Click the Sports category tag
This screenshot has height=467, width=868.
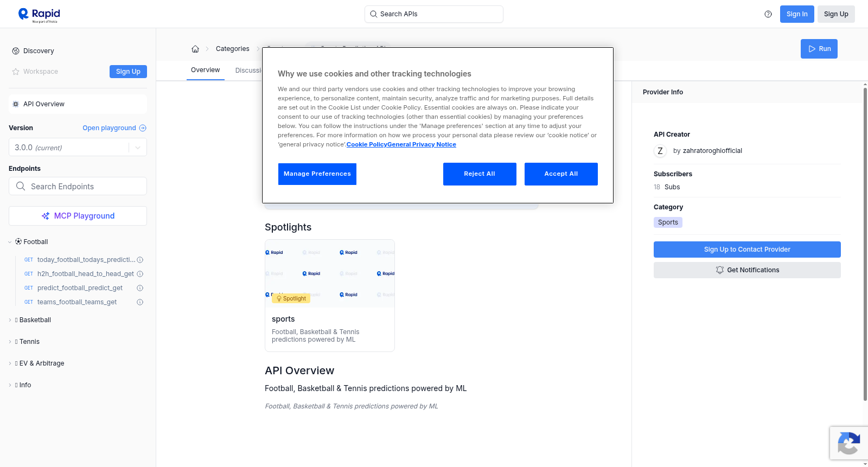pos(668,222)
